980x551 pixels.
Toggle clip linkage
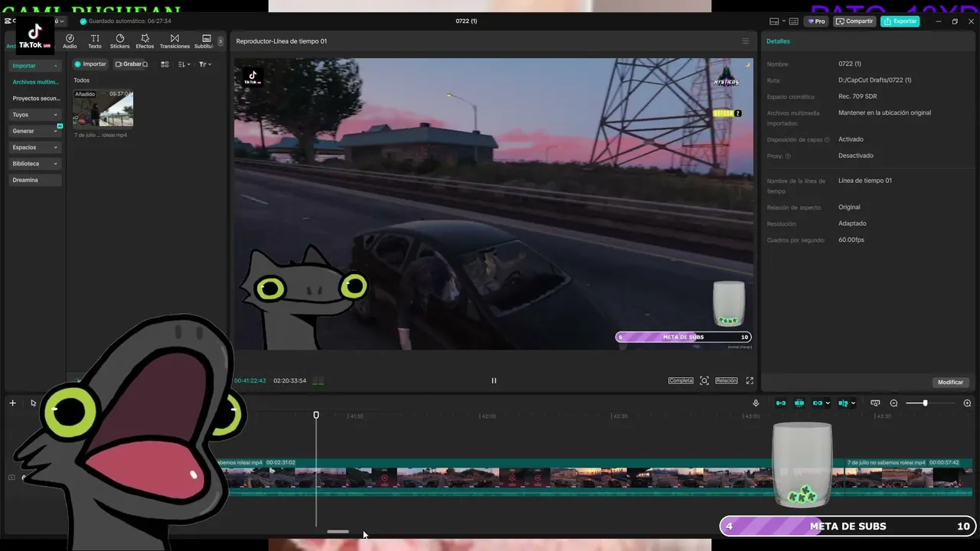pyautogui.click(x=818, y=403)
